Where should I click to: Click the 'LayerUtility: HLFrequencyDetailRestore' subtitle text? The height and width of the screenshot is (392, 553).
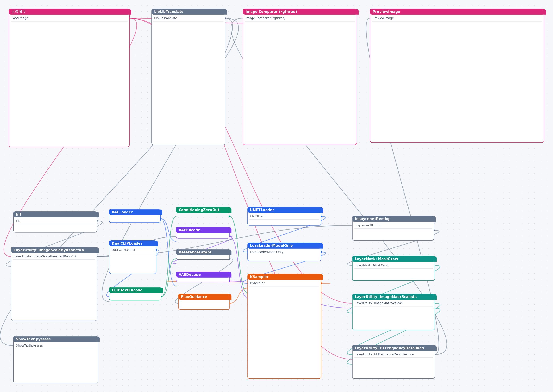coord(384,354)
